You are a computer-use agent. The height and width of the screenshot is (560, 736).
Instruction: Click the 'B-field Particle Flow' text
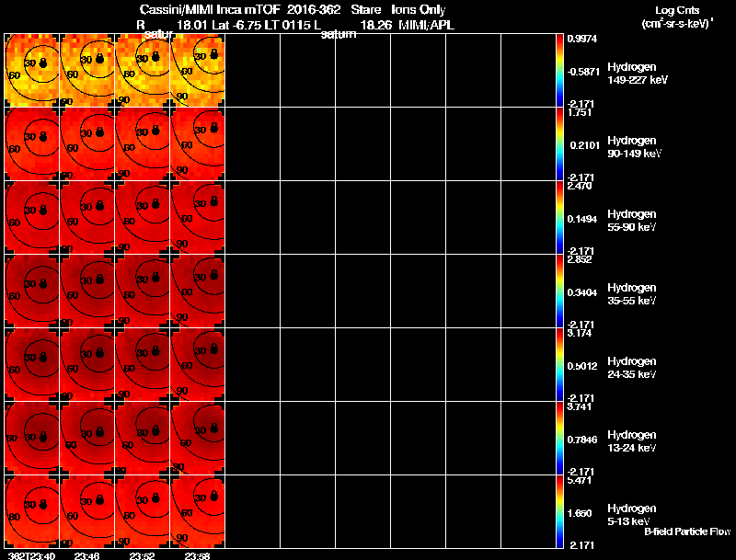687,531
